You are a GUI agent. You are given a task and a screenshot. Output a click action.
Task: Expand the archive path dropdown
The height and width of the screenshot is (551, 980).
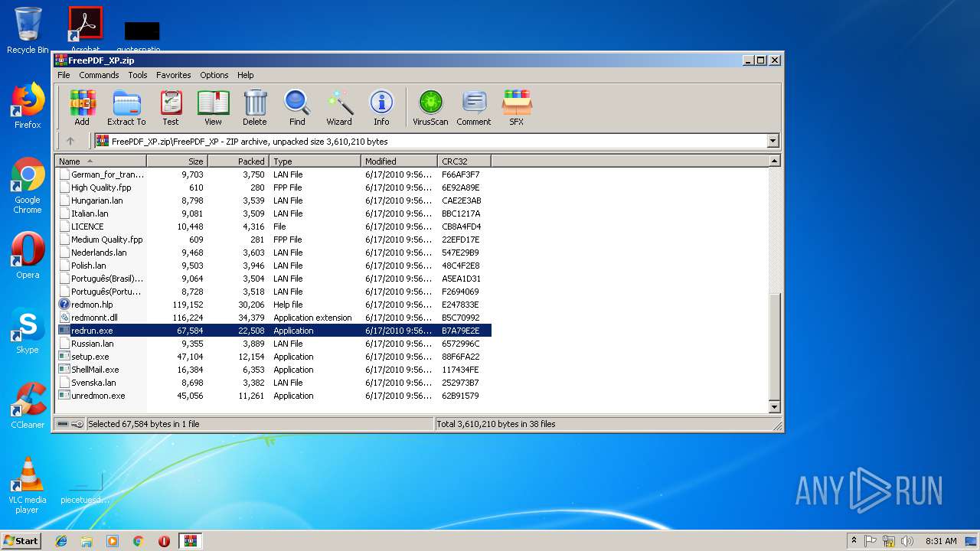tap(773, 141)
